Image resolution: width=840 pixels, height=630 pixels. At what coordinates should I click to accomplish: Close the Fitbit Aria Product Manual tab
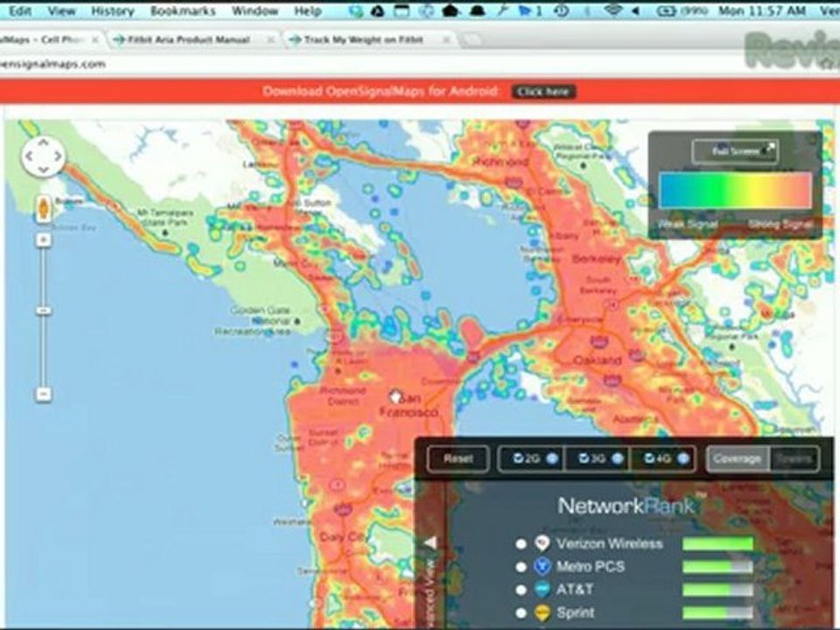pos(270,39)
